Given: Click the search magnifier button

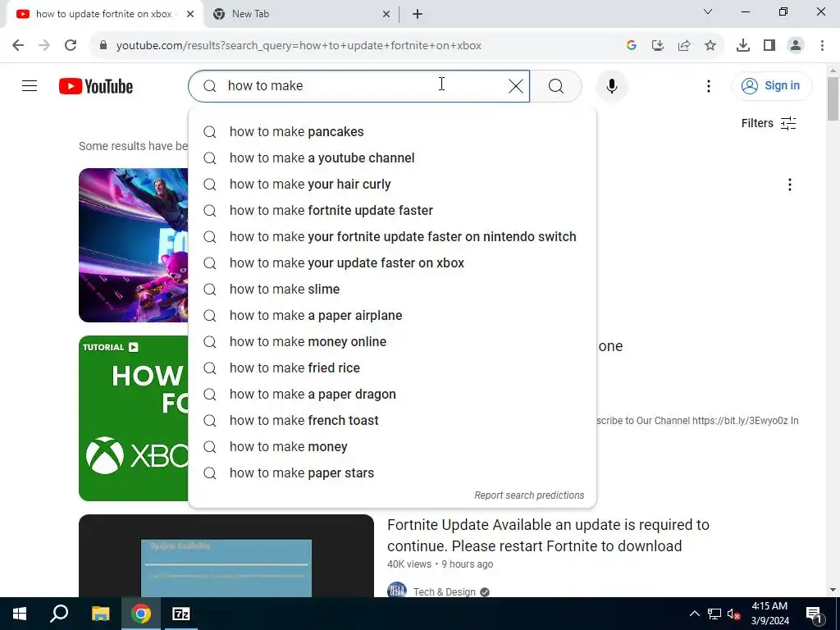Looking at the screenshot, I should tap(555, 85).
